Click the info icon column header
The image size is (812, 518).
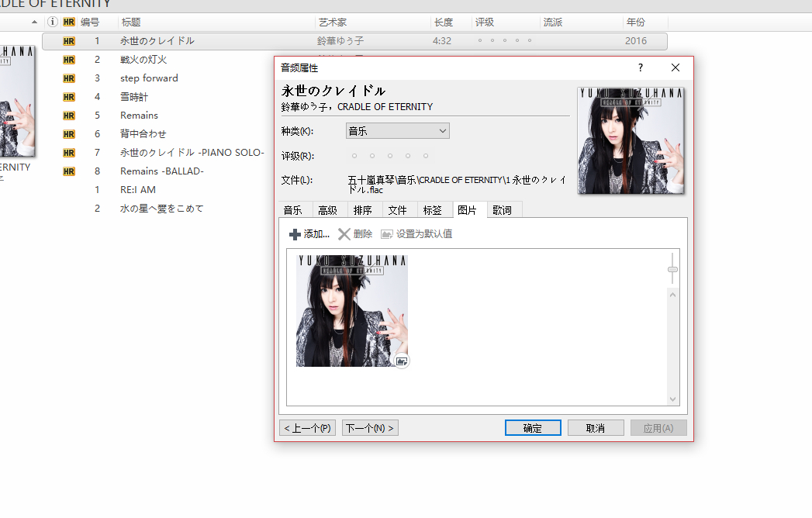(52, 22)
